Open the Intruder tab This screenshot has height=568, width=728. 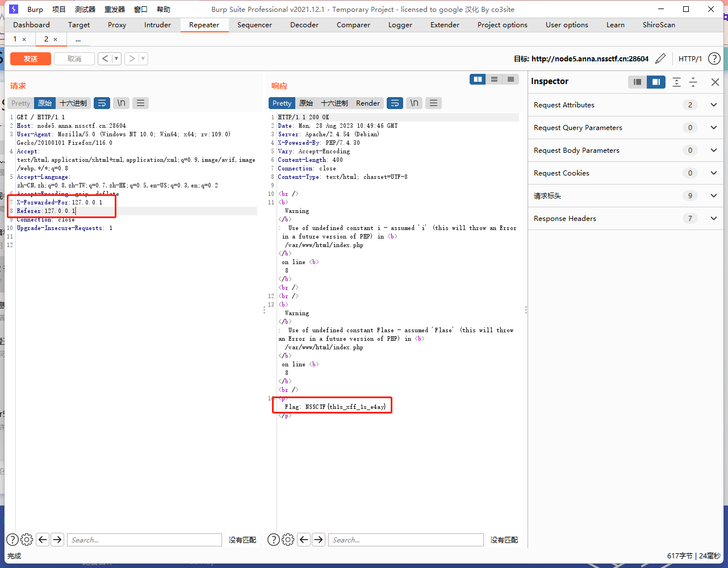157,24
